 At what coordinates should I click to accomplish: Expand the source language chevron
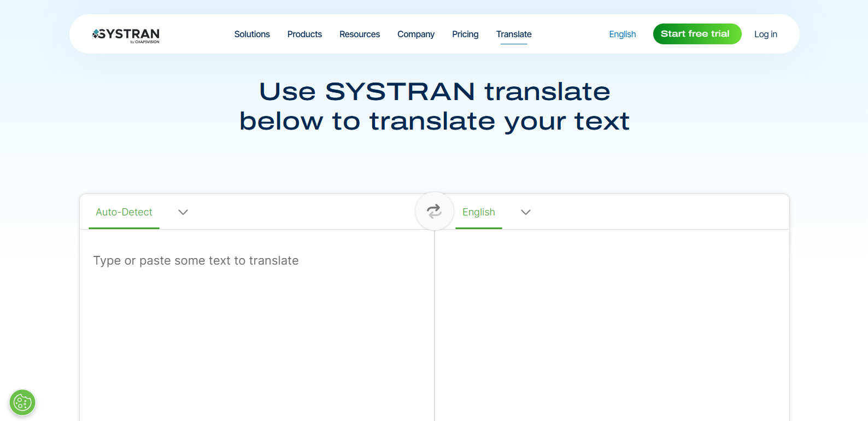pyautogui.click(x=183, y=212)
